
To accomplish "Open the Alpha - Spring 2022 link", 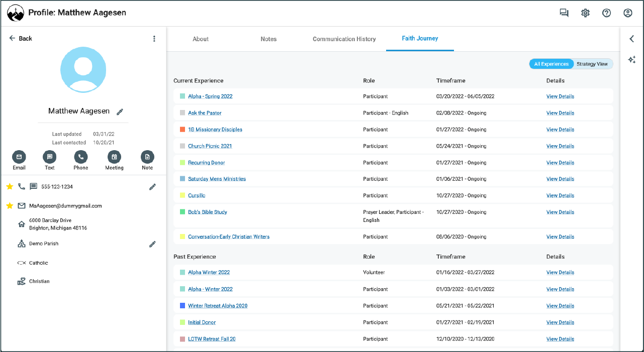I will pyautogui.click(x=210, y=96).
